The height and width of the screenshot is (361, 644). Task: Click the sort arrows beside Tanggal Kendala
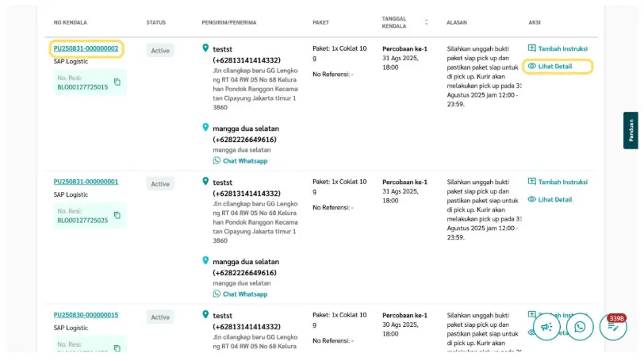click(427, 22)
